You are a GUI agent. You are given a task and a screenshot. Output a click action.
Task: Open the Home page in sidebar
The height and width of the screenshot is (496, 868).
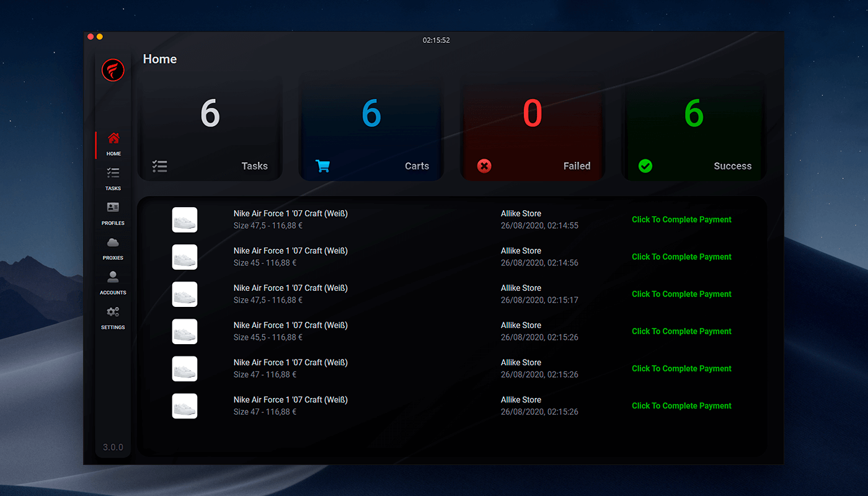113,144
